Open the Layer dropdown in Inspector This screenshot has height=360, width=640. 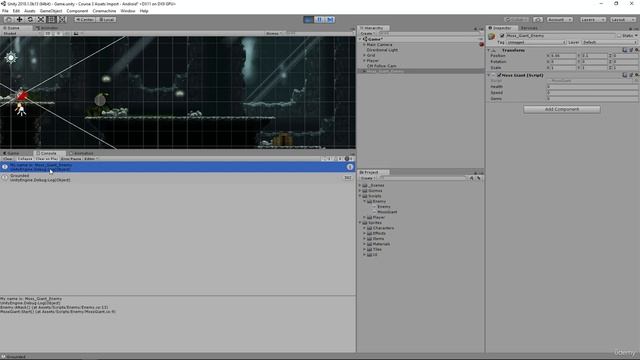coord(609,42)
